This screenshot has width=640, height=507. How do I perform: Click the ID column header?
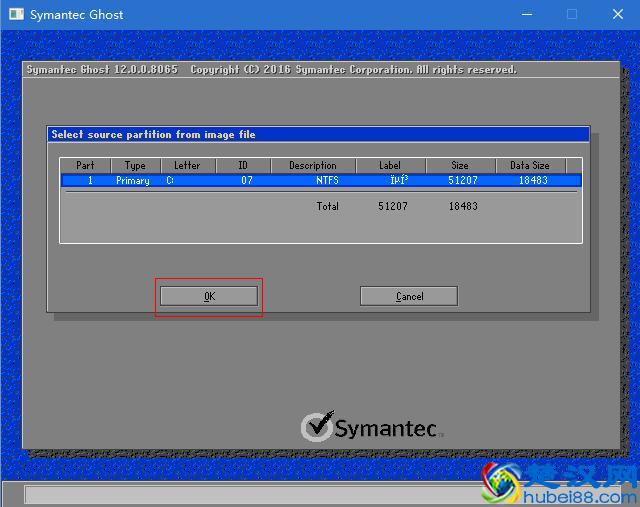243,165
